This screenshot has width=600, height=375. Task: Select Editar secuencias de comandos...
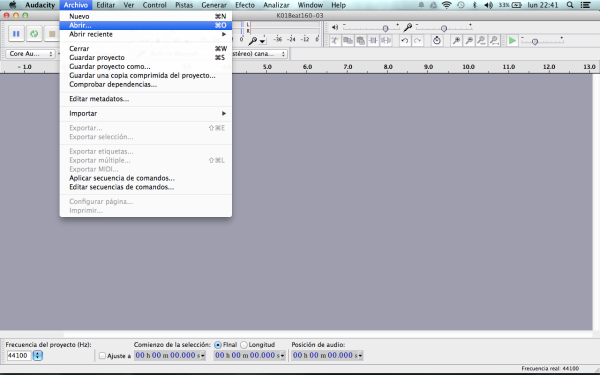pos(146,187)
